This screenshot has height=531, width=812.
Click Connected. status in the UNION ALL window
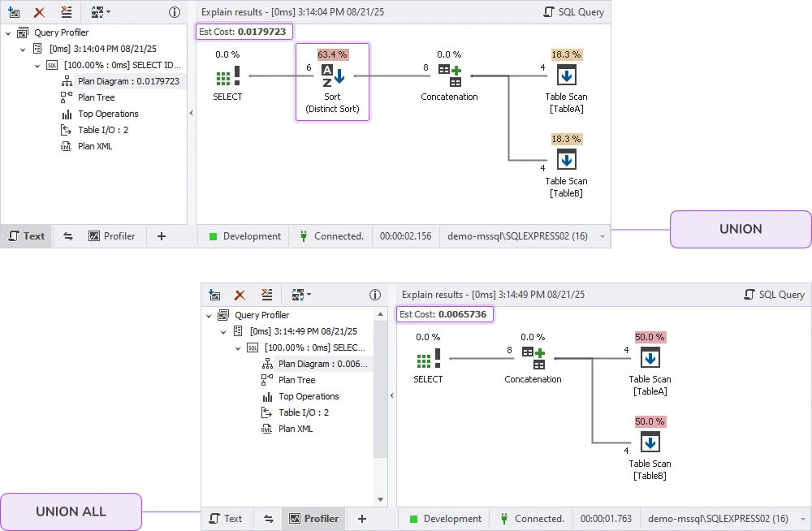point(533,519)
